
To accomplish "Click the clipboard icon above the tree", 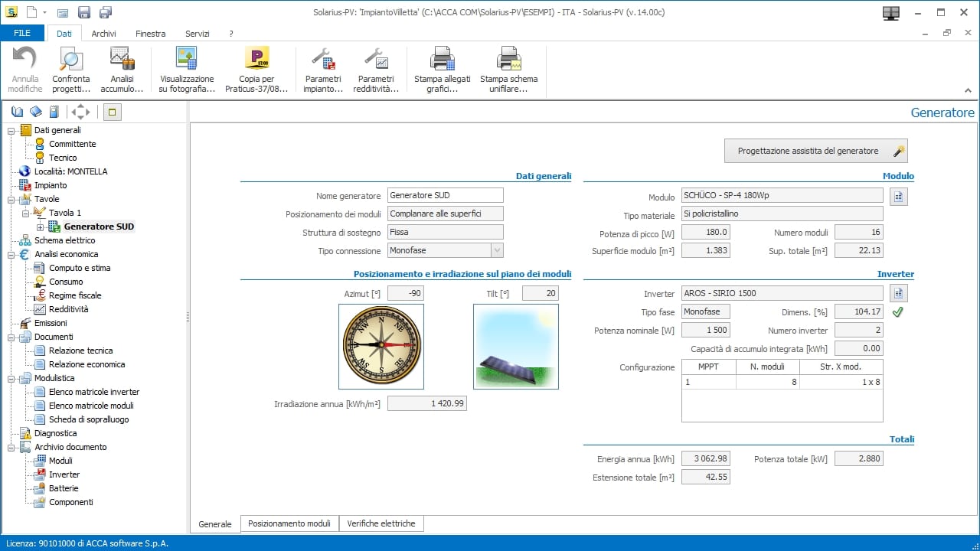I will pos(54,112).
